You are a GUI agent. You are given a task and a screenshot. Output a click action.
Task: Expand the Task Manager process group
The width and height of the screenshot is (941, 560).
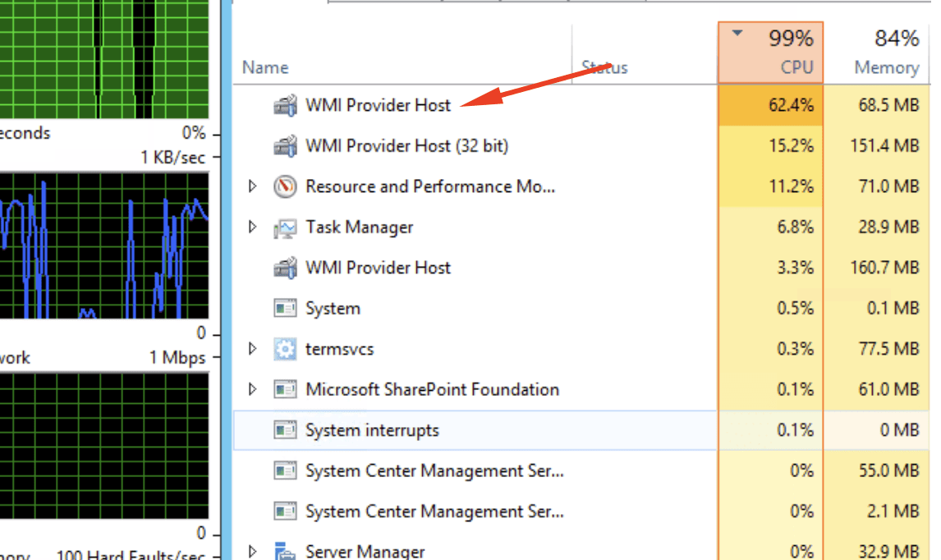click(x=253, y=227)
